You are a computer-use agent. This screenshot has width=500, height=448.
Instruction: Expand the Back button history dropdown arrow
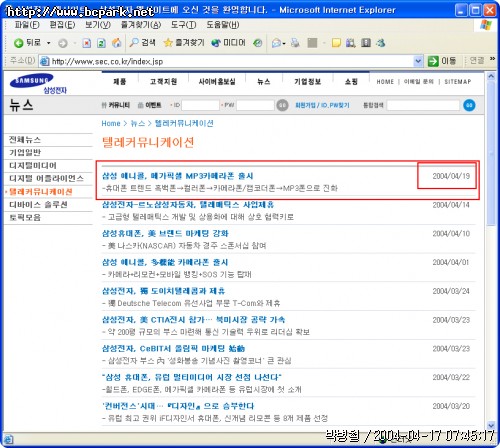coord(49,43)
